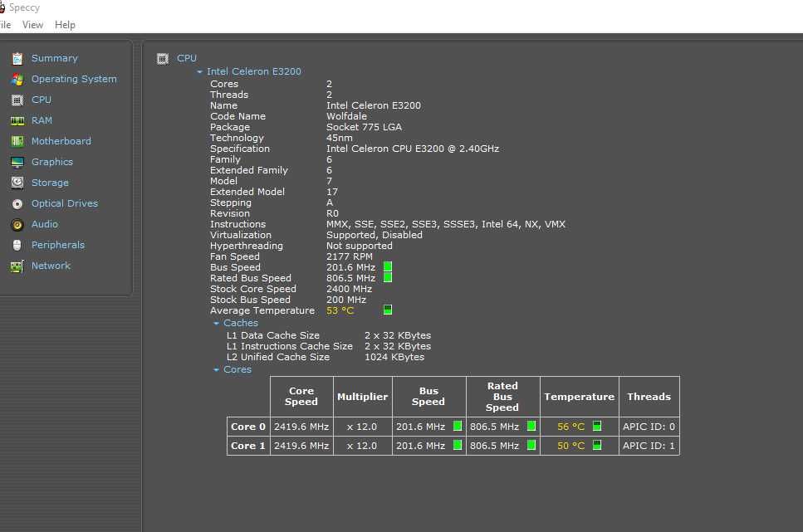The width and height of the screenshot is (803, 532).
Task: Click Core 0 temperature value 56 °C
Action: pyautogui.click(x=571, y=427)
